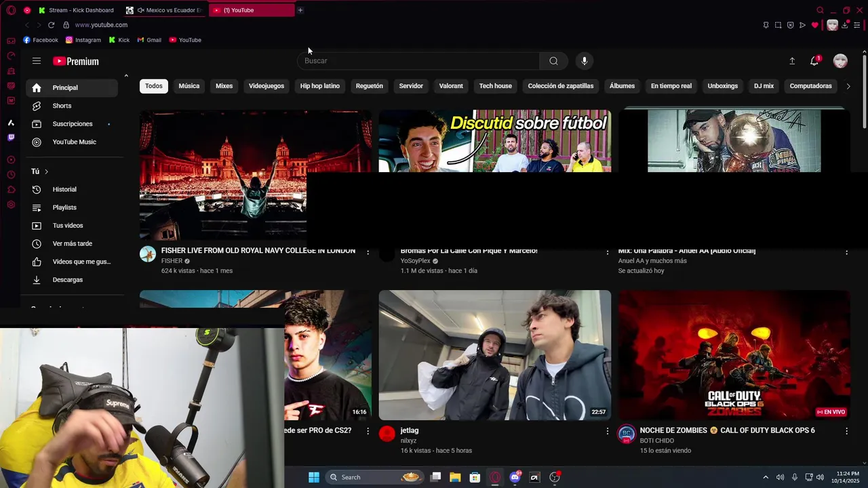868x488 pixels.
Task: Click the Buscar search input field
Action: point(418,61)
